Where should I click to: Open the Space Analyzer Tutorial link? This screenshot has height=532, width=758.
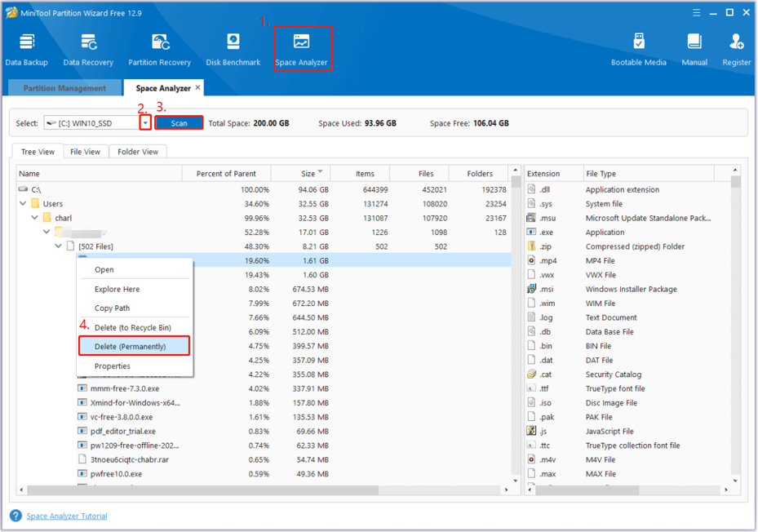(67, 516)
